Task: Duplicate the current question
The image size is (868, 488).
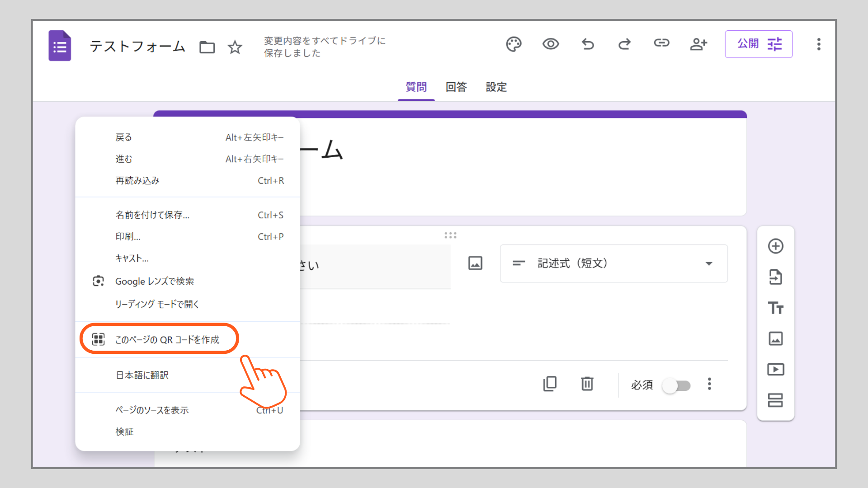Action: click(550, 384)
